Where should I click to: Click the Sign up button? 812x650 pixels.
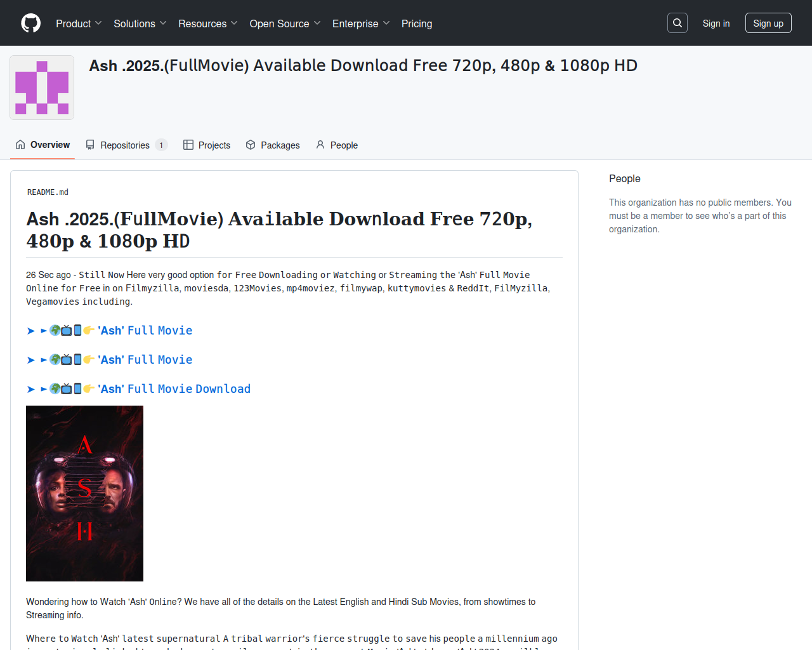coord(768,23)
